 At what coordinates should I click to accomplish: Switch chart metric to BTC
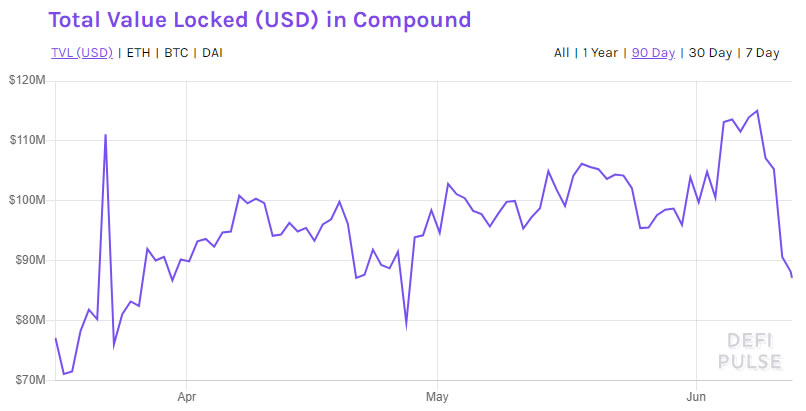176,53
